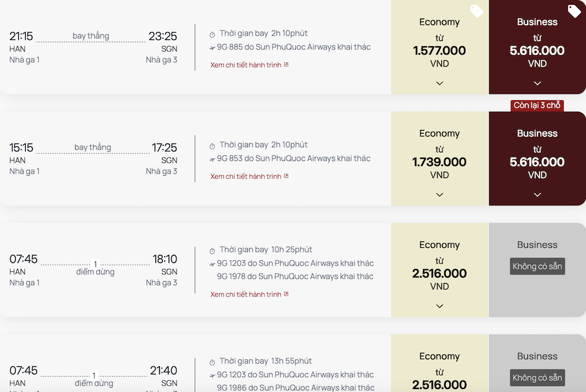Click external link icon for 10h 25phút flight
The image size is (586, 392).
tap(286, 294)
